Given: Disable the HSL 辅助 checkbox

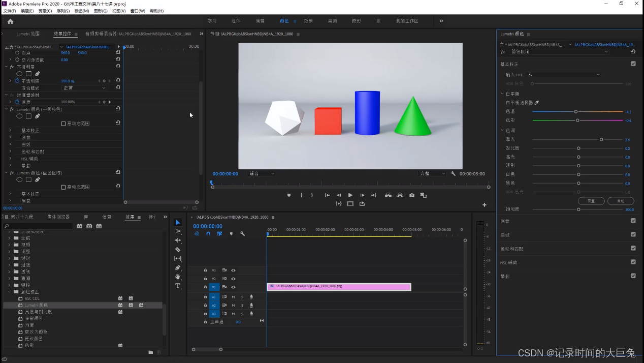Looking at the screenshot, I should (x=633, y=262).
